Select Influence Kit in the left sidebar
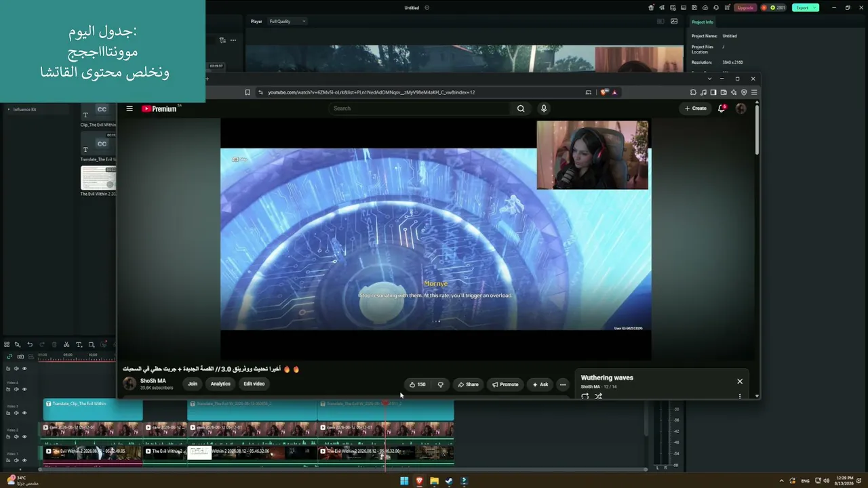The image size is (868, 488). [x=24, y=109]
